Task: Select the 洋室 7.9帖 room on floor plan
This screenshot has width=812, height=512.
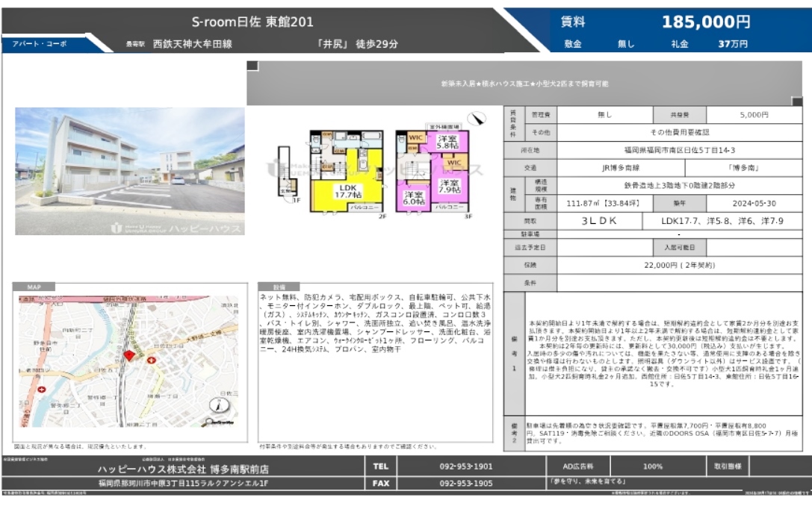Action: pos(450,187)
